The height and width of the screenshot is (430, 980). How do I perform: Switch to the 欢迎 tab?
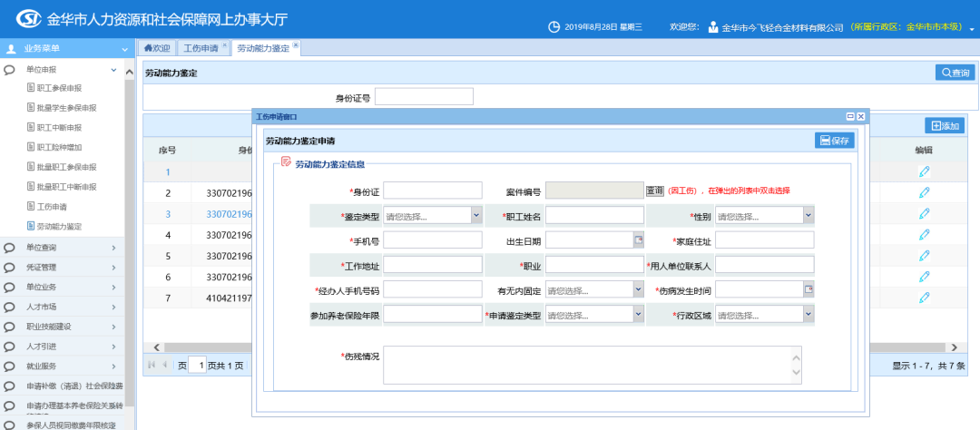tap(157, 48)
